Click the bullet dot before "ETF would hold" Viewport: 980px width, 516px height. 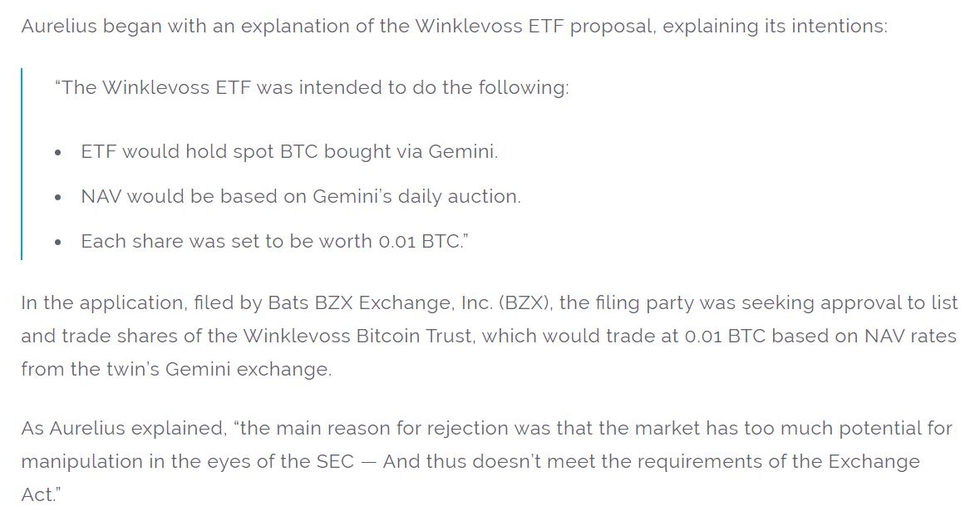coord(57,153)
